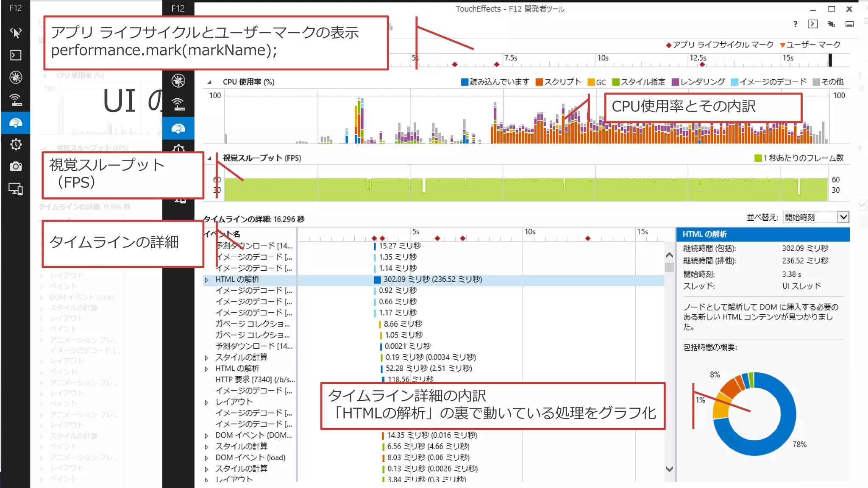The height and width of the screenshot is (488, 868).
Task: Click the UI スレッド thread value
Action: 801,286
